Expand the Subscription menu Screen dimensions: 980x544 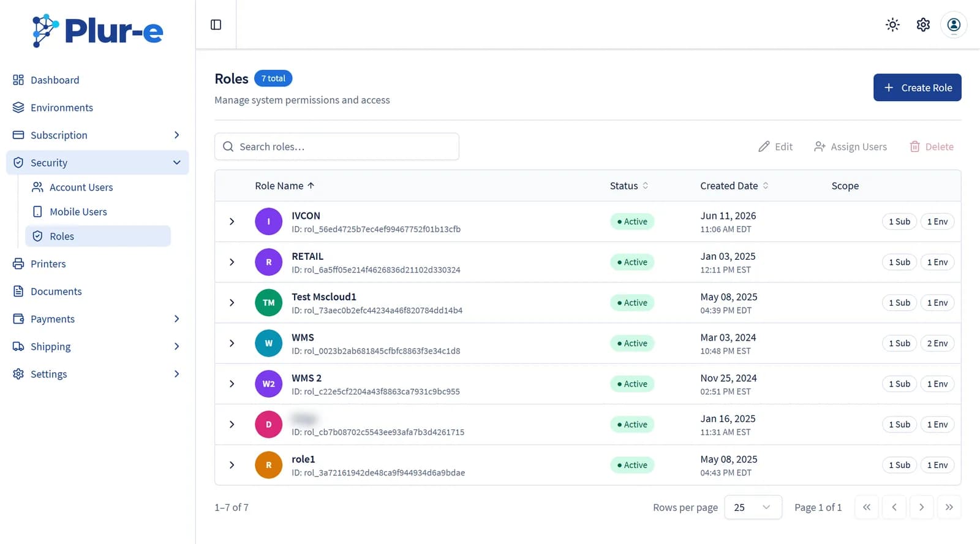click(97, 135)
